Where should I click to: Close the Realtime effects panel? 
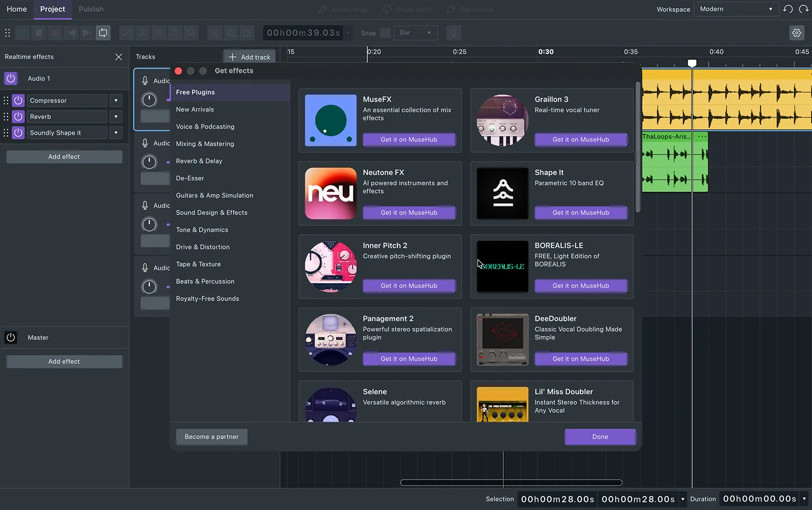119,56
